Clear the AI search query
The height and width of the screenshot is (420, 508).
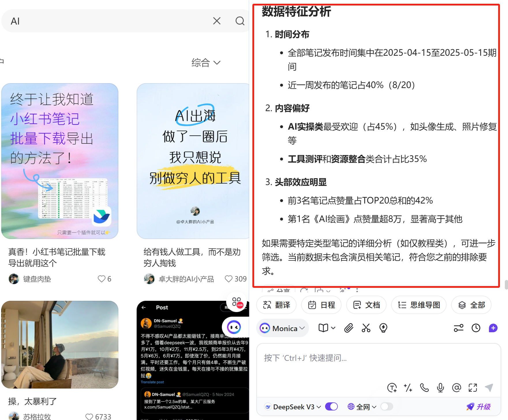coord(217,21)
